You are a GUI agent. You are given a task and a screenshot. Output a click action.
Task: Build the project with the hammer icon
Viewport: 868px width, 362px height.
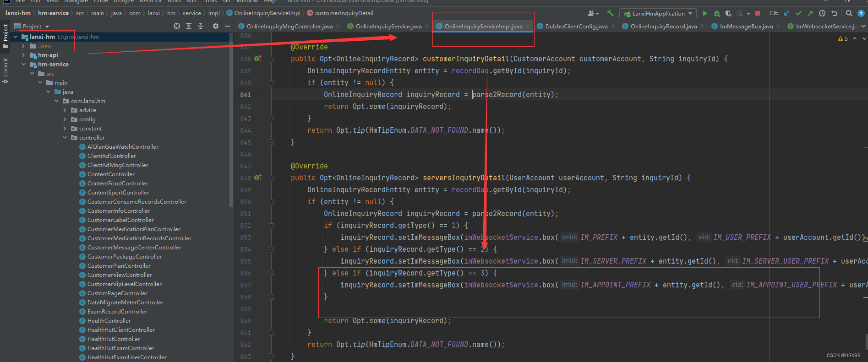[610, 13]
